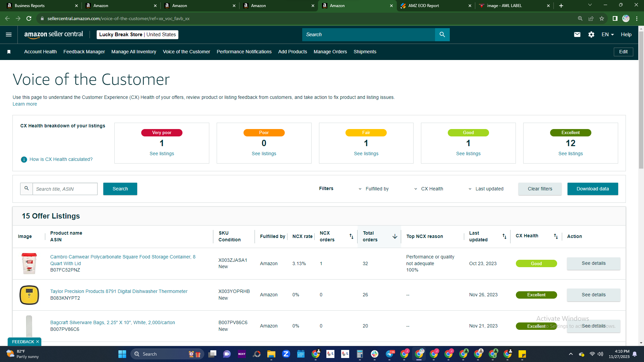Select Performance Notifications in the navigation bar

244,52
